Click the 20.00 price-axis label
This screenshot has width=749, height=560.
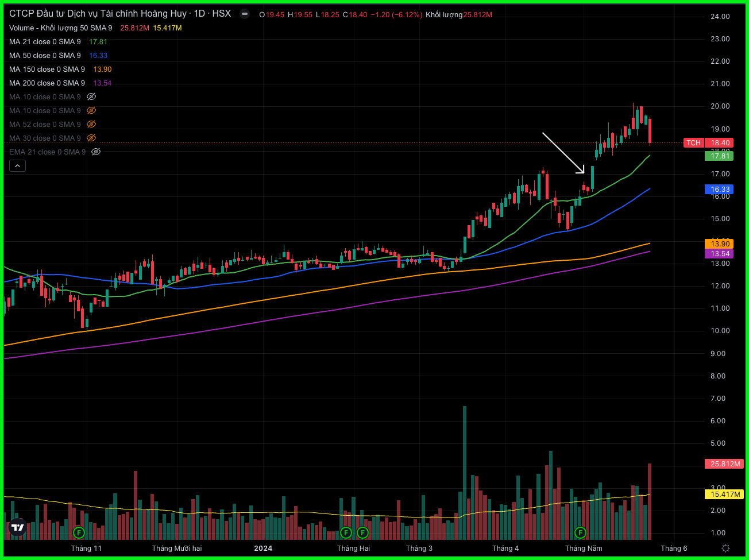720,106
